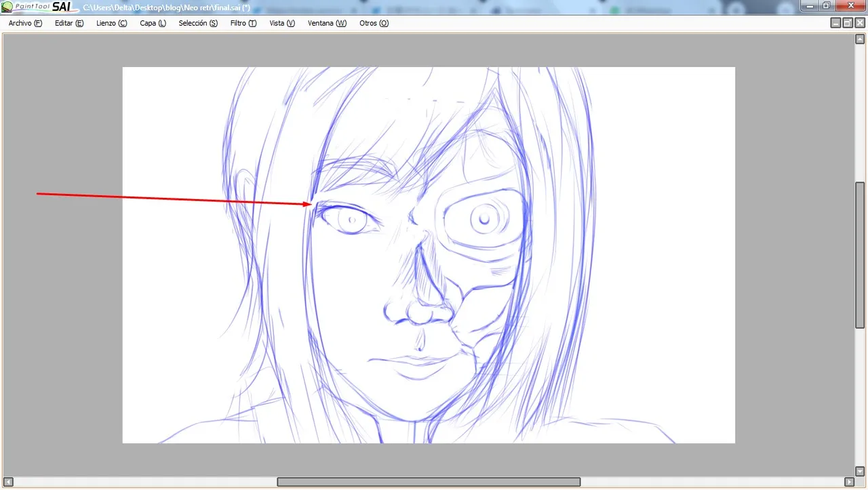Close the canvas document window
This screenshot has width=868, height=490.
click(859, 23)
